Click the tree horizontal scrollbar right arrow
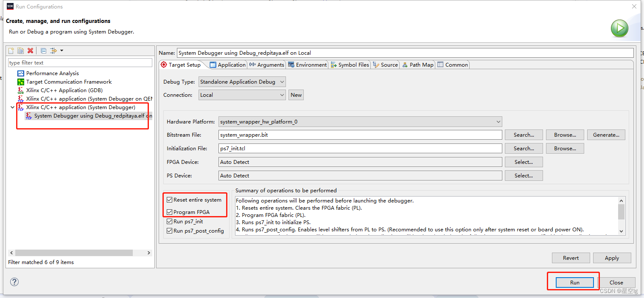 tap(149, 253)
